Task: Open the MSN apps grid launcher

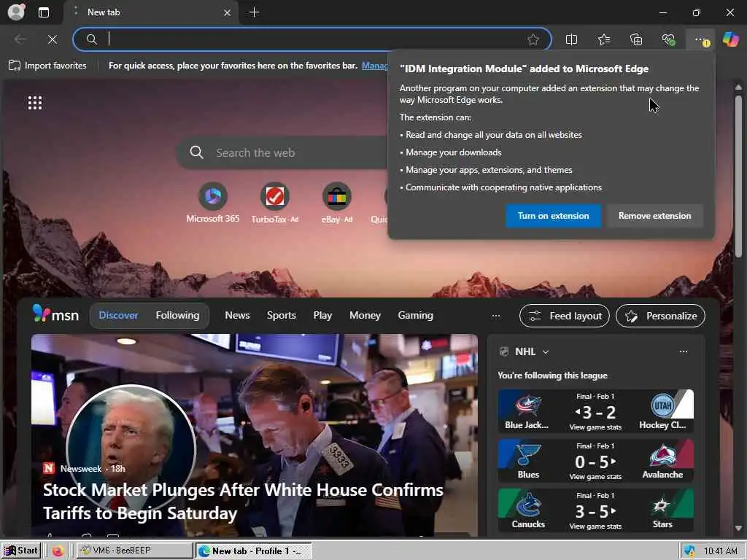Action: tap(35, 102)
